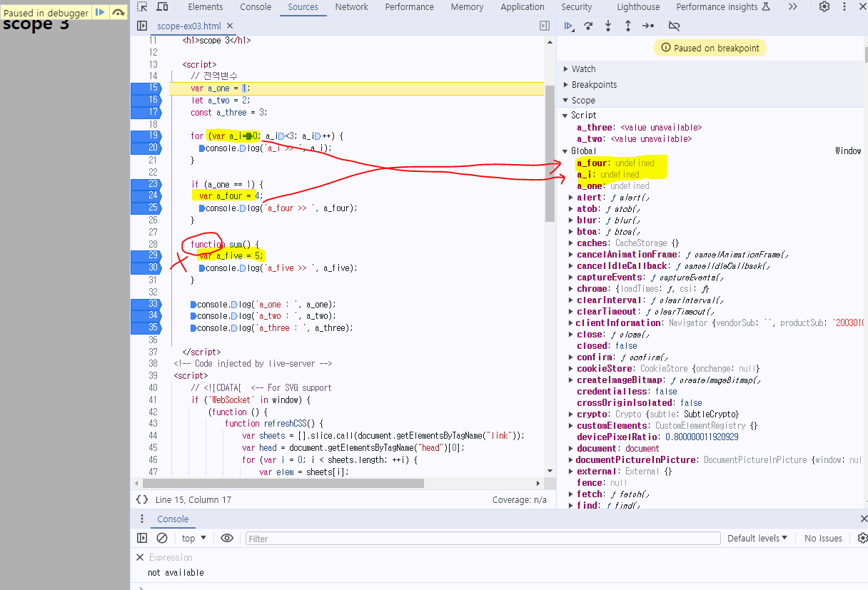Screen dimensions: 868x590
Task: Clear the console
Action: (x=162, y=538)
